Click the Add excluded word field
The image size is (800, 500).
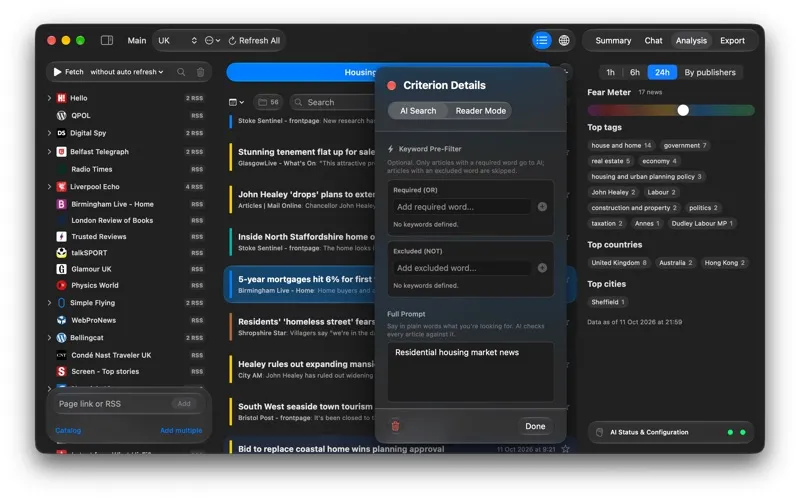click(462, 268)
